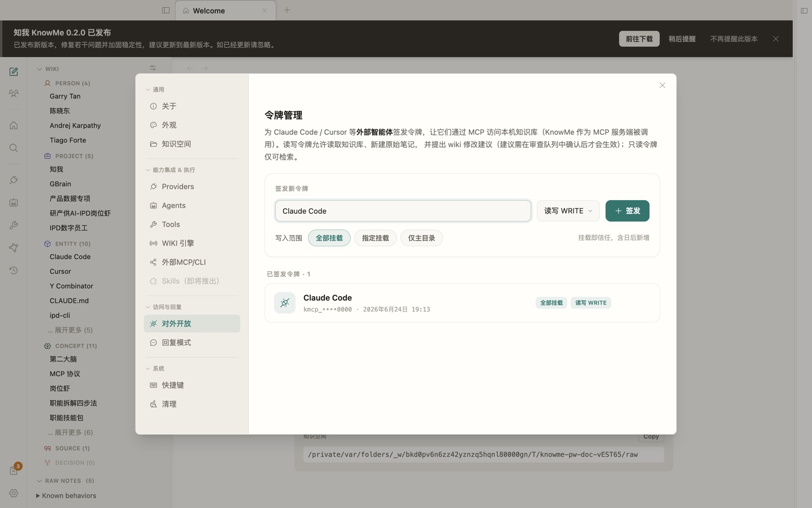Dismiss the update notification banner

point(775,39)
